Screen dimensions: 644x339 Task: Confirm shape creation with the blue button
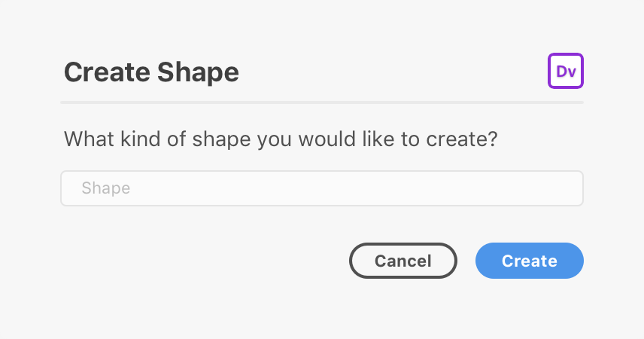[x=530, y=261]
